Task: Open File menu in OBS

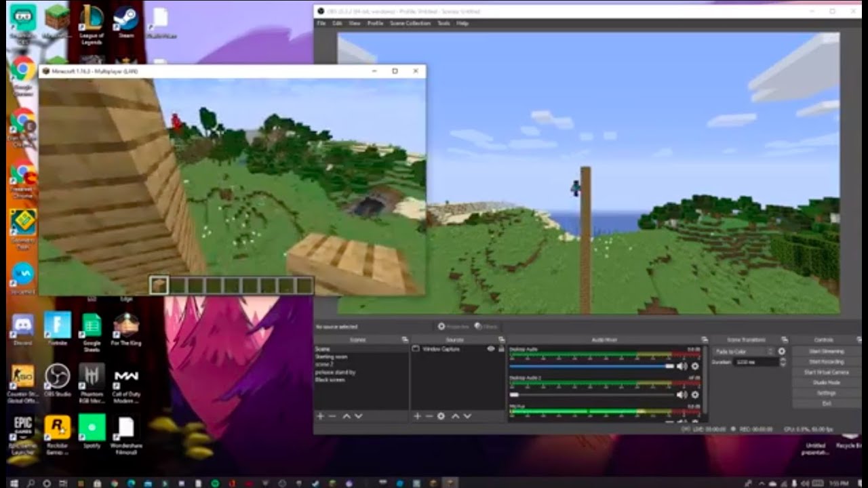Action: pos(322,23)
